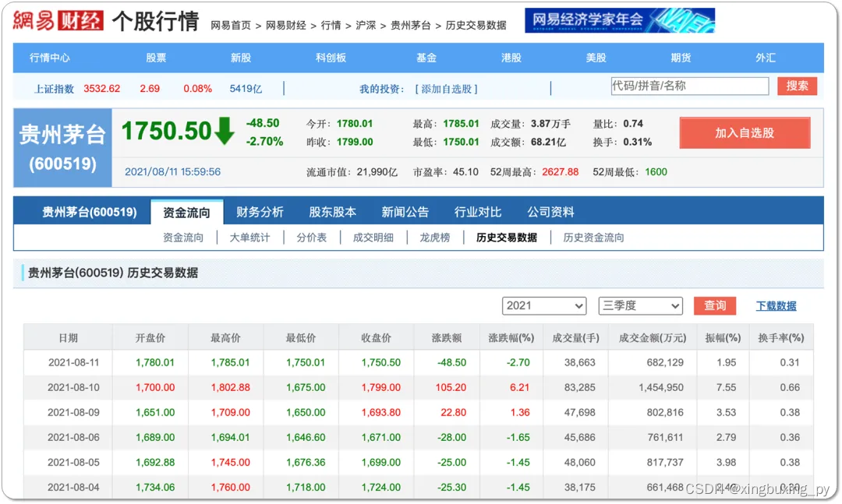Viewport: 842px width, 504px height.
Task: Open 行情 breadcrumb link
Action: click(x=331, y=25)
